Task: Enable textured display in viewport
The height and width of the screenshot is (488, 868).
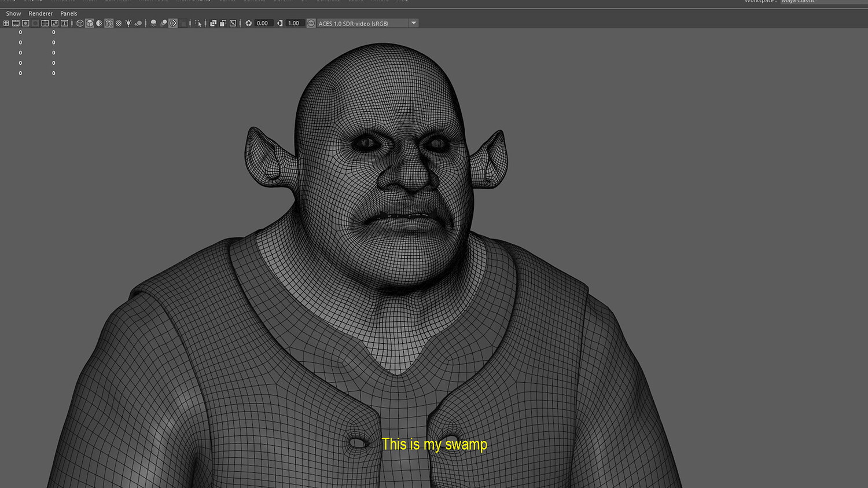Action: 109,23
